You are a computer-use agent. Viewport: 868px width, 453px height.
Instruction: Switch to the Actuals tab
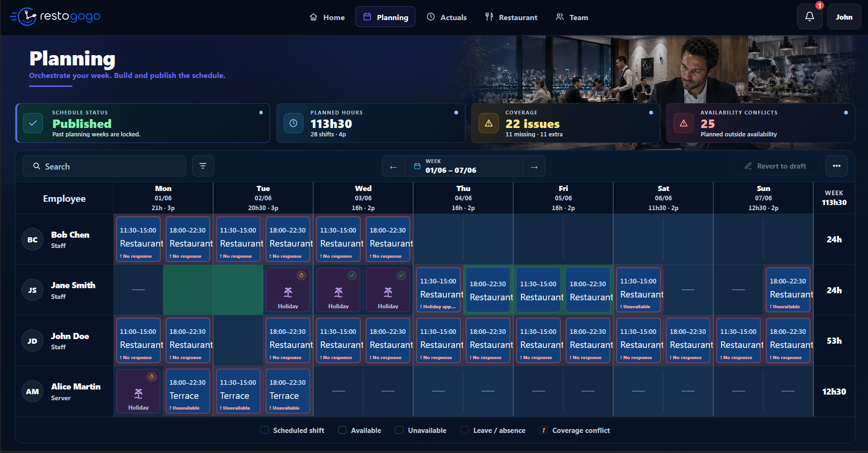pyautogui.click(x=447, y=17)
